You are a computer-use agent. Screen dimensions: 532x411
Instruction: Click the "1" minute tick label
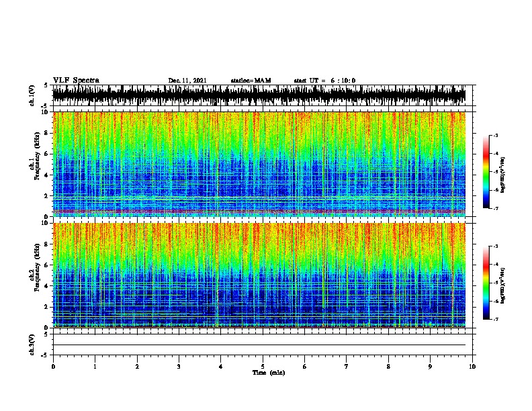pyautogui.click(x=95, y=367)
